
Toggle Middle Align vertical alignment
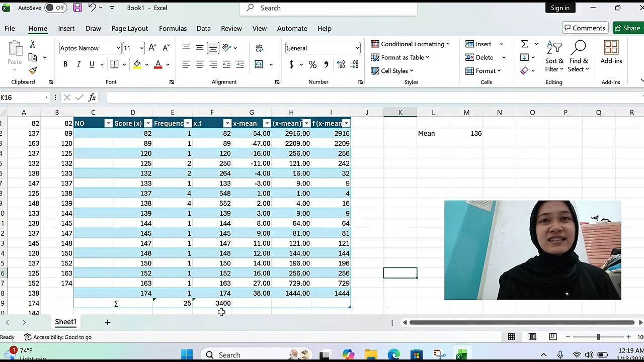pos(200,48)
